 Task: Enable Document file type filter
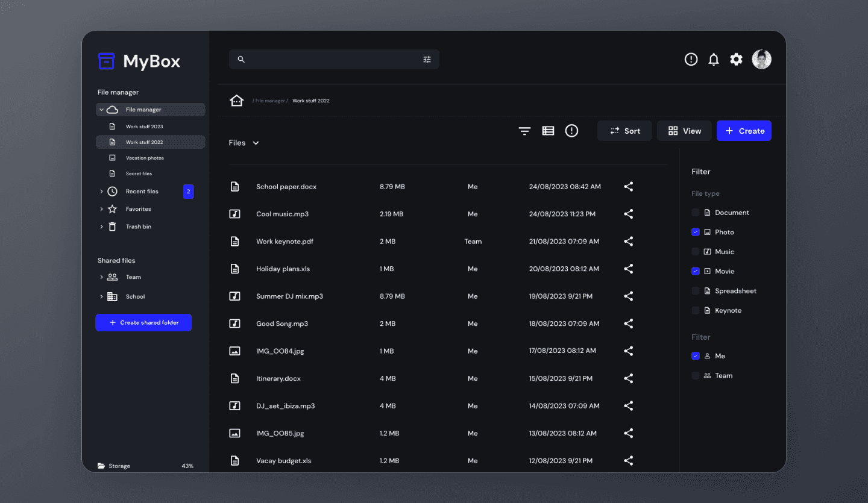click(x=696, y=213)
